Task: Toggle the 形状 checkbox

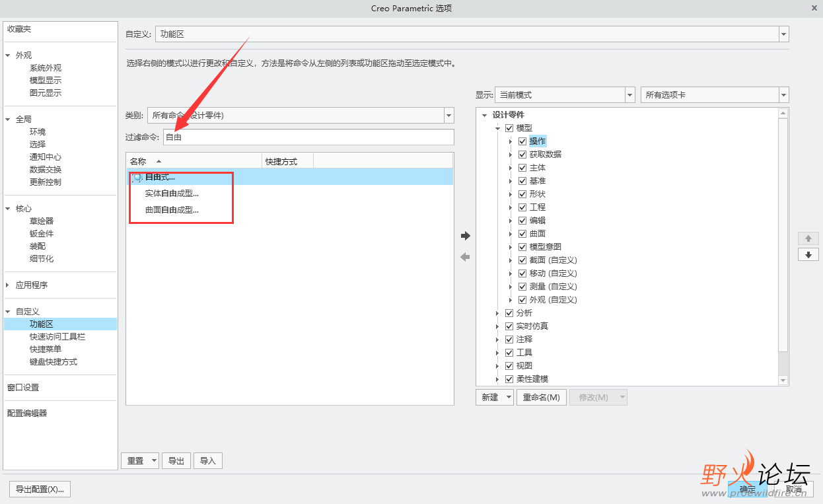Action: coord(522,194)
